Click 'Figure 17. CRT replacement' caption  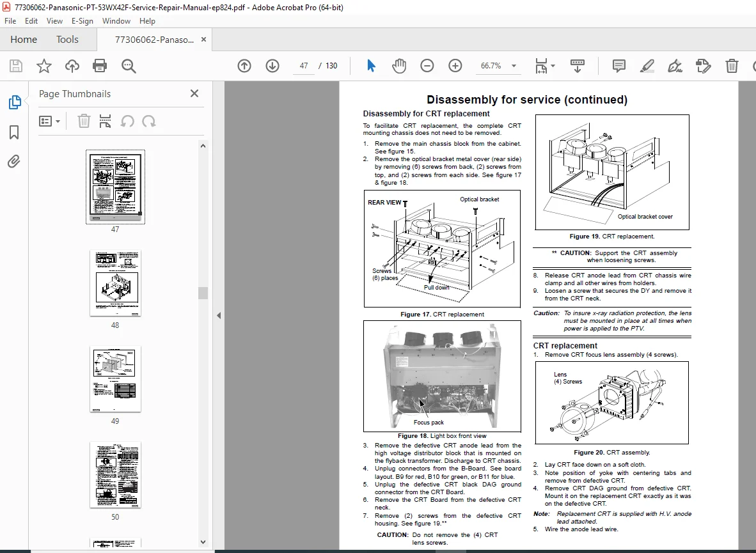point(442,315)
